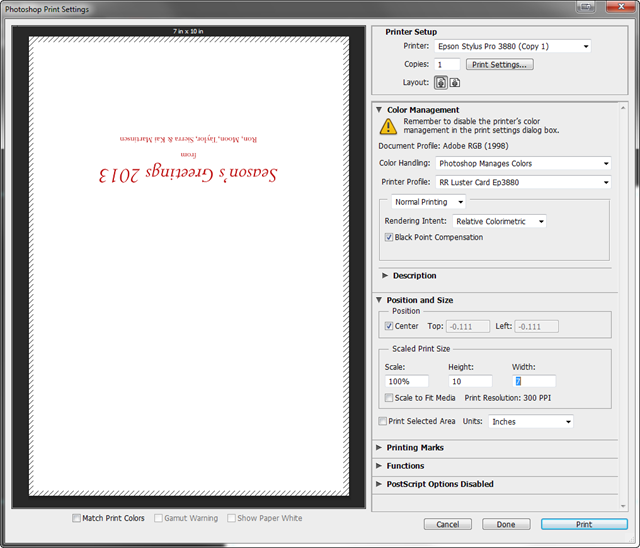Toggle Black Point Compensation checkbox

[389, 237]
